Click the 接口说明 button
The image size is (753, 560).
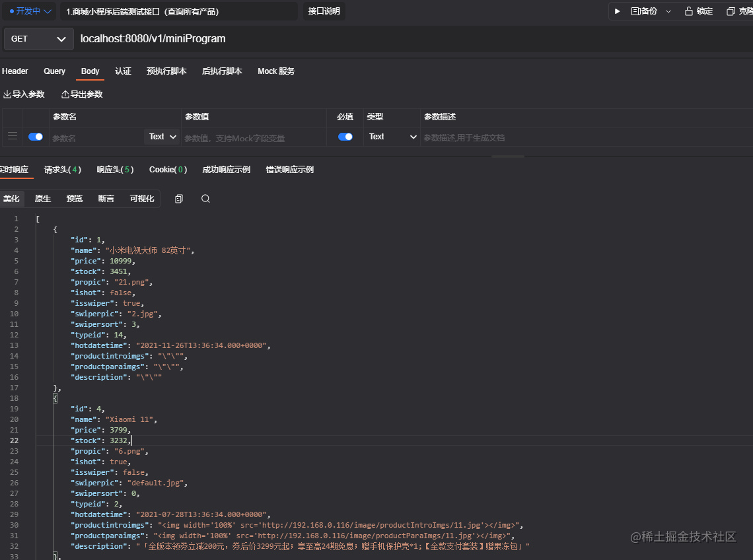click(324, 11)
